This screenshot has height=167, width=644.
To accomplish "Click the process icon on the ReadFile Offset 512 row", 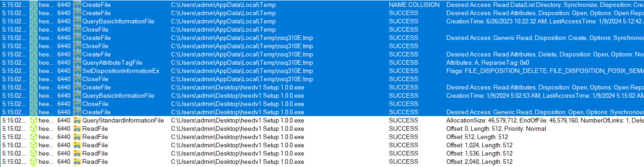I will (33, 137).
